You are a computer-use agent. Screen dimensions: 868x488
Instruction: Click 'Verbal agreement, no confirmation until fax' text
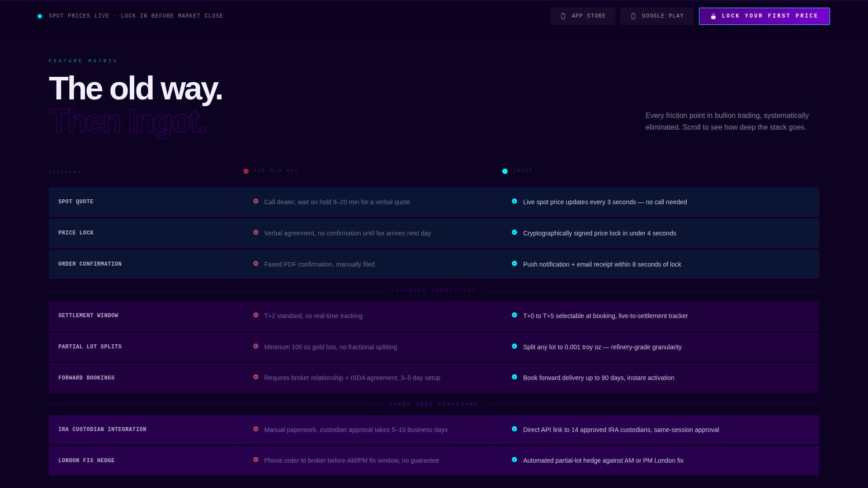(x=348, y=233)
